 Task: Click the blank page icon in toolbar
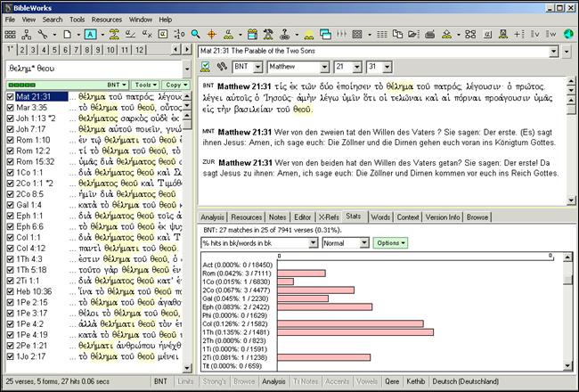68,34
